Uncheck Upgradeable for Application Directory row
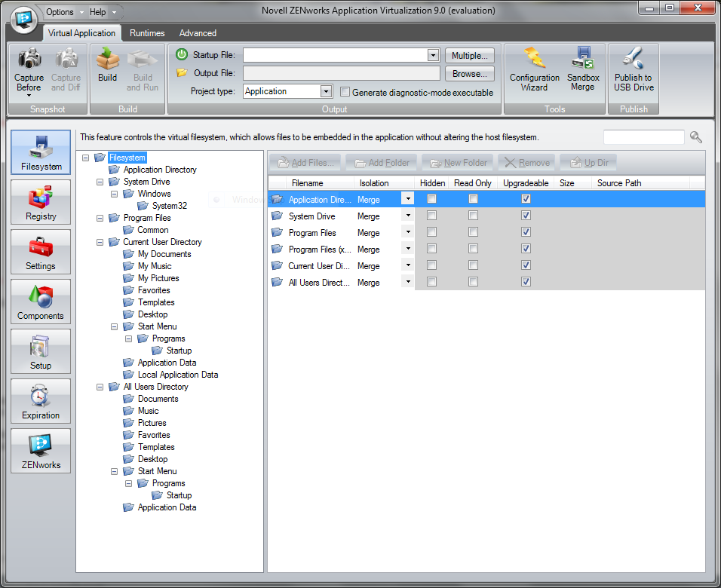 526,198
